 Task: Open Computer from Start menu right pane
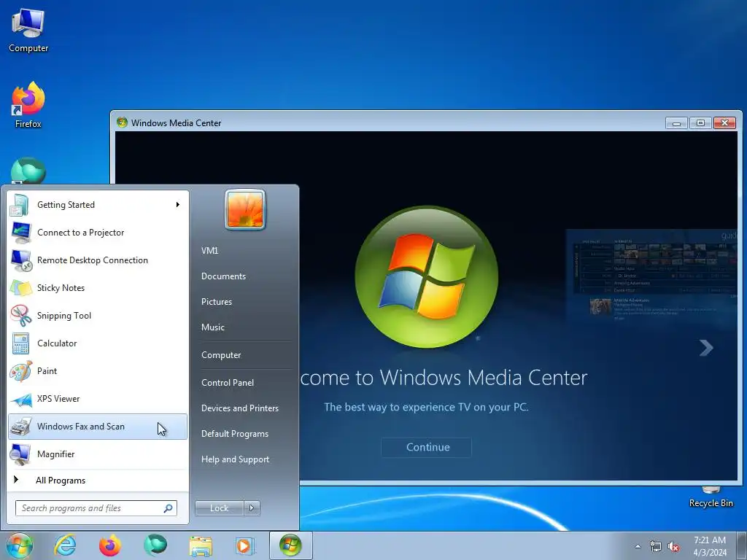point(221,355)
